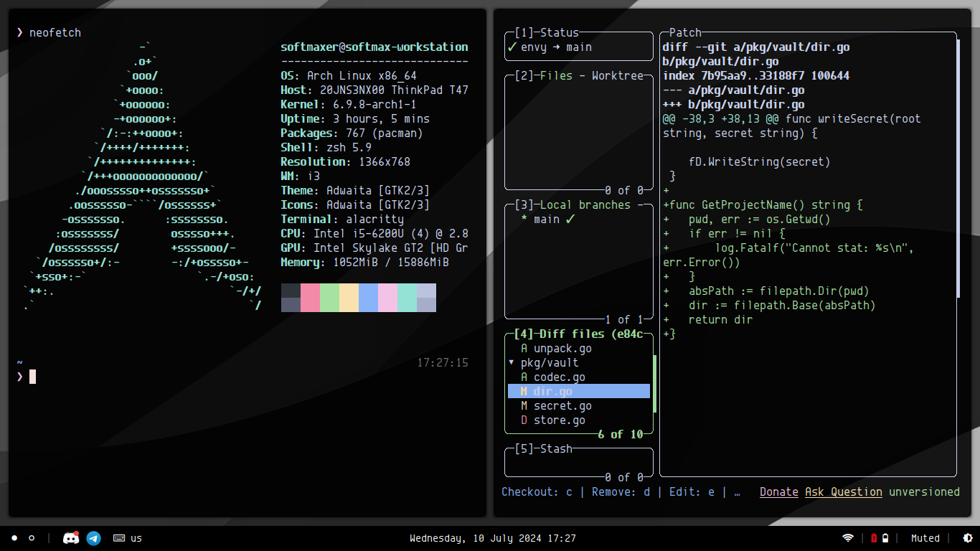Switch to the Worktrees tab
This screenshot has height=551, width=980.
tap(618, 76)
